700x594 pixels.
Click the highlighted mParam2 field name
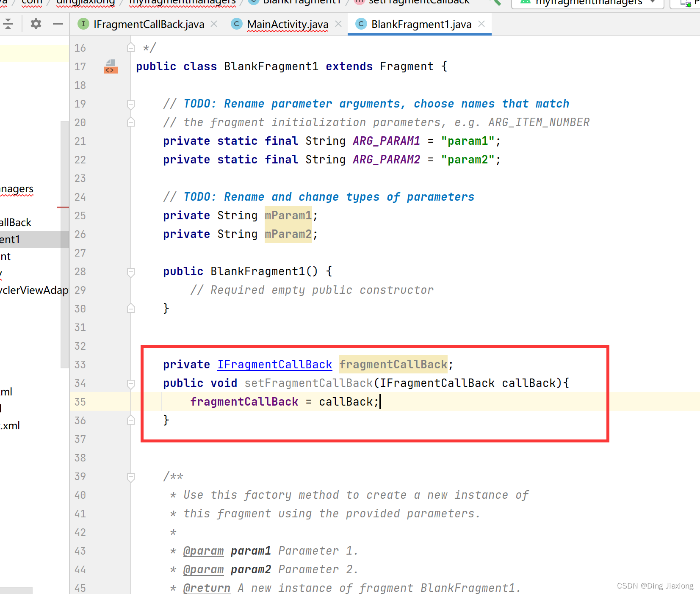point(288,234)
